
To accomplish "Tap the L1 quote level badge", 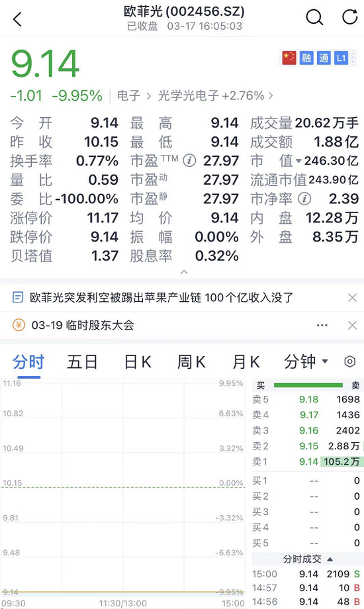I will [x=341, y=58].
